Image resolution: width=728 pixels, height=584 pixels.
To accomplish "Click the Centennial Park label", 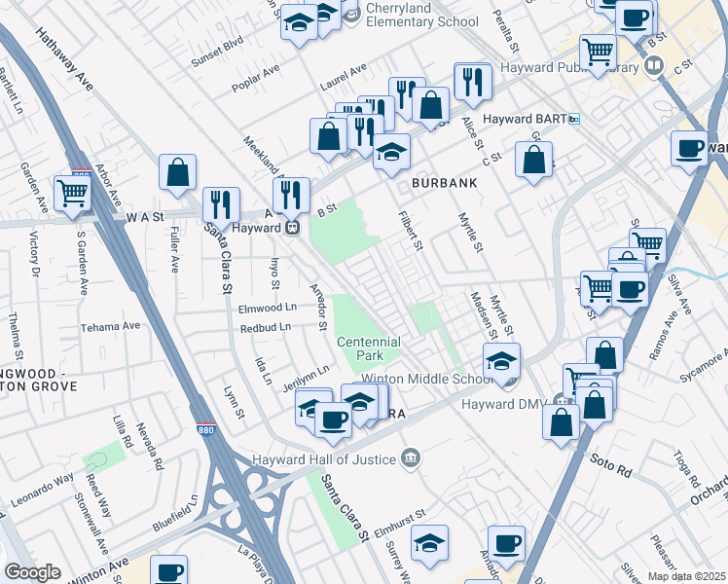I will (x=369, y=348).
